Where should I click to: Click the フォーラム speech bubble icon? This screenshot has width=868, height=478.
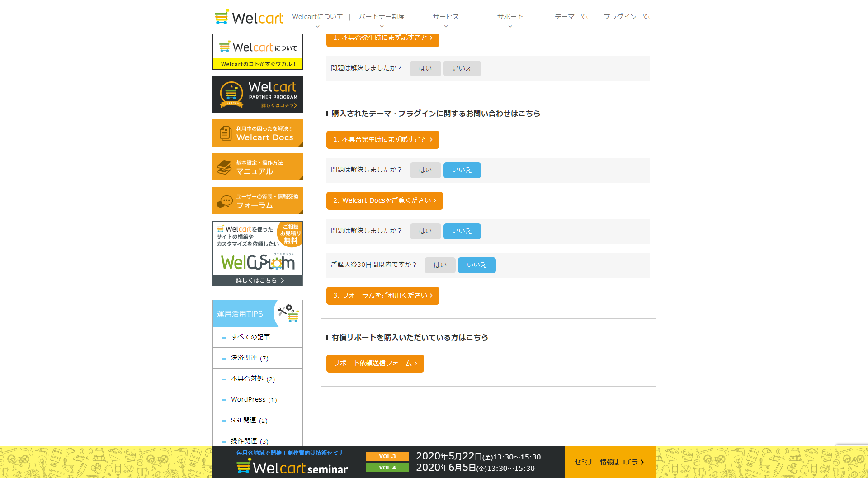click(x=225, y=201)
